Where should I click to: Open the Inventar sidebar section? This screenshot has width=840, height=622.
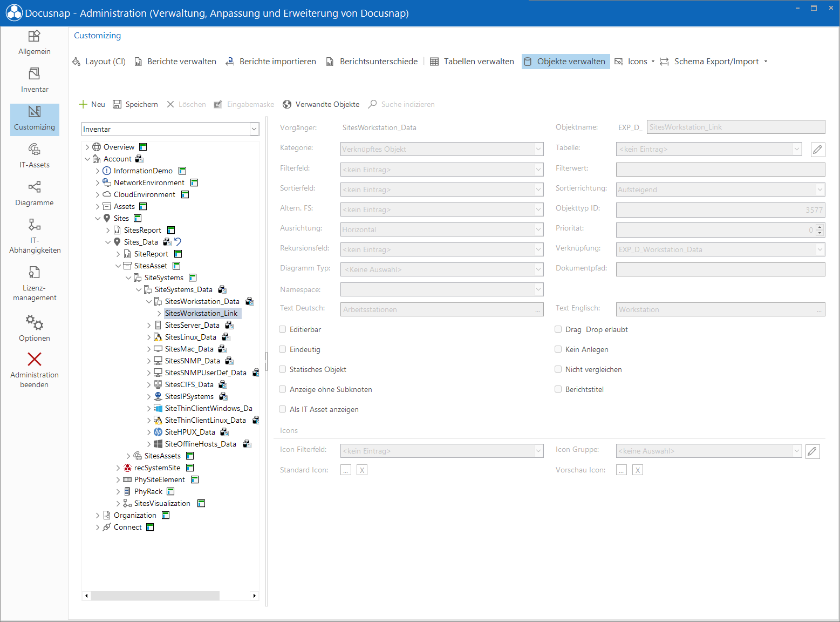[x=35, y=80]
